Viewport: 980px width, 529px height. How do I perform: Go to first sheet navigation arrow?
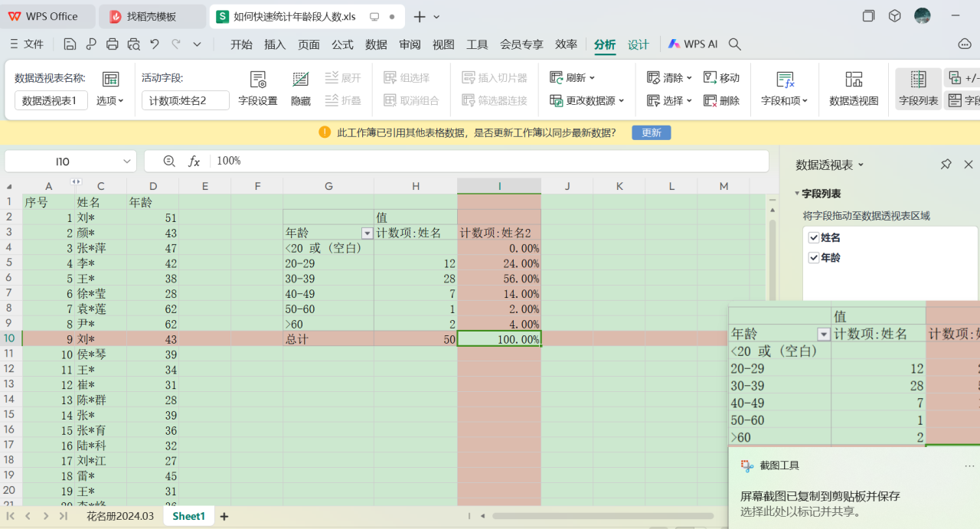[11, 517]
